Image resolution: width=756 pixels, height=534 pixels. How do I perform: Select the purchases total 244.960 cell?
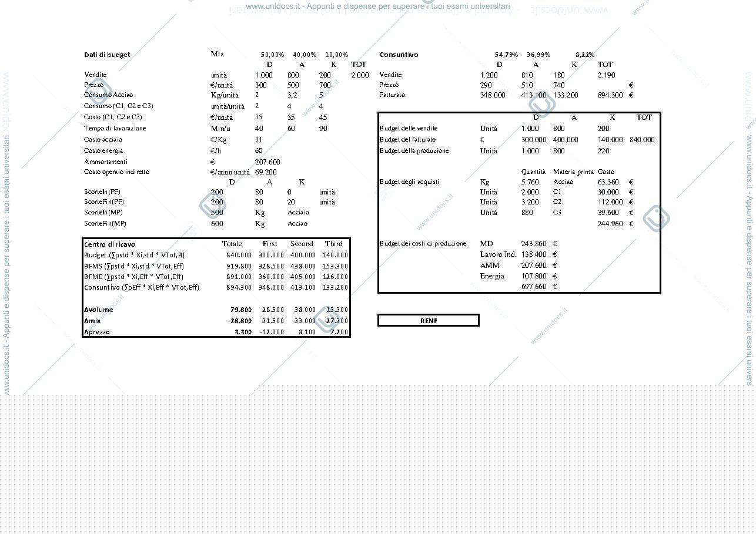608,224
